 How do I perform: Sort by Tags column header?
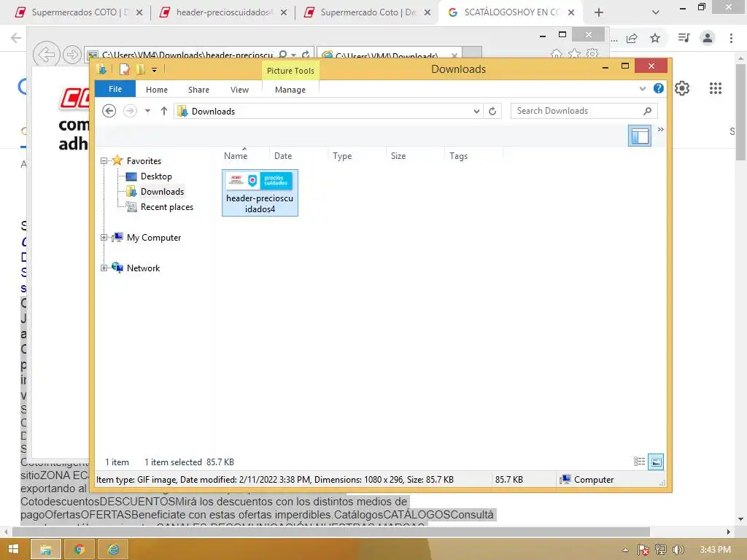(x=458, y=156)
